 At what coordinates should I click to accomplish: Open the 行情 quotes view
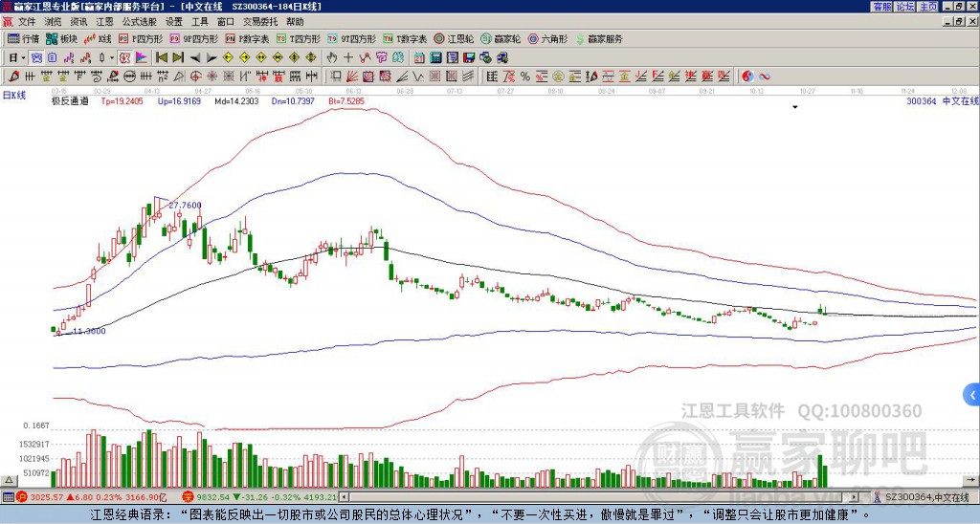click(23, 38)
